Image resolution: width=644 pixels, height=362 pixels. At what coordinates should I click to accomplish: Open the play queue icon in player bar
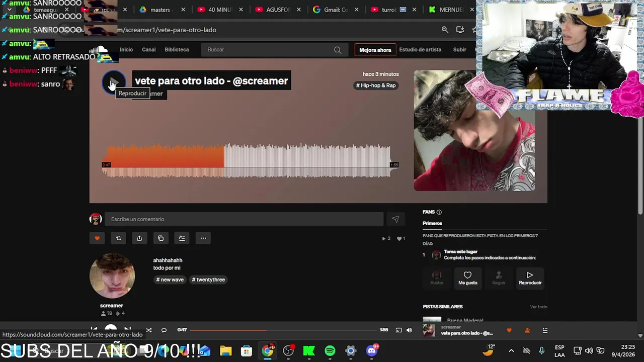[x=545, y=330]
